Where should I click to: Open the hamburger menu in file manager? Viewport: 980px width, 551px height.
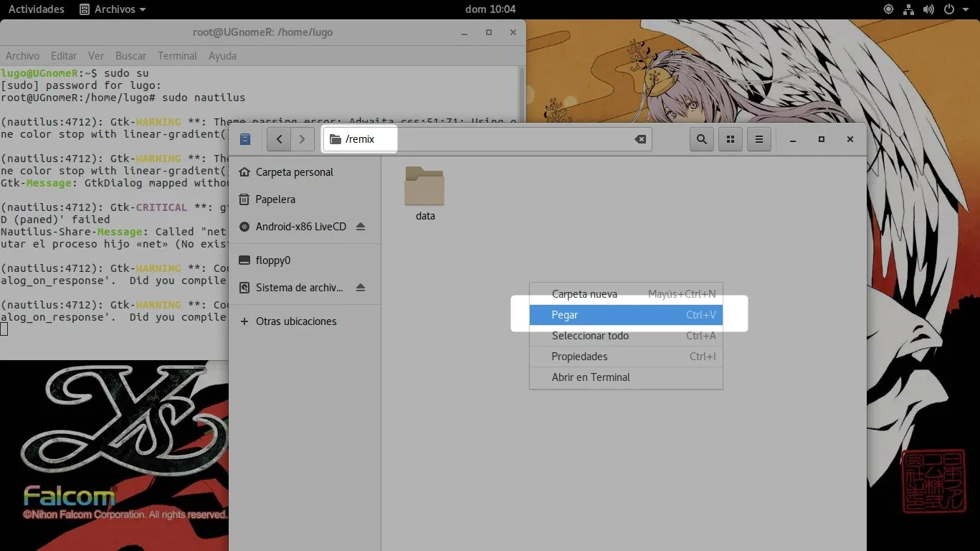tap(758, 139)
